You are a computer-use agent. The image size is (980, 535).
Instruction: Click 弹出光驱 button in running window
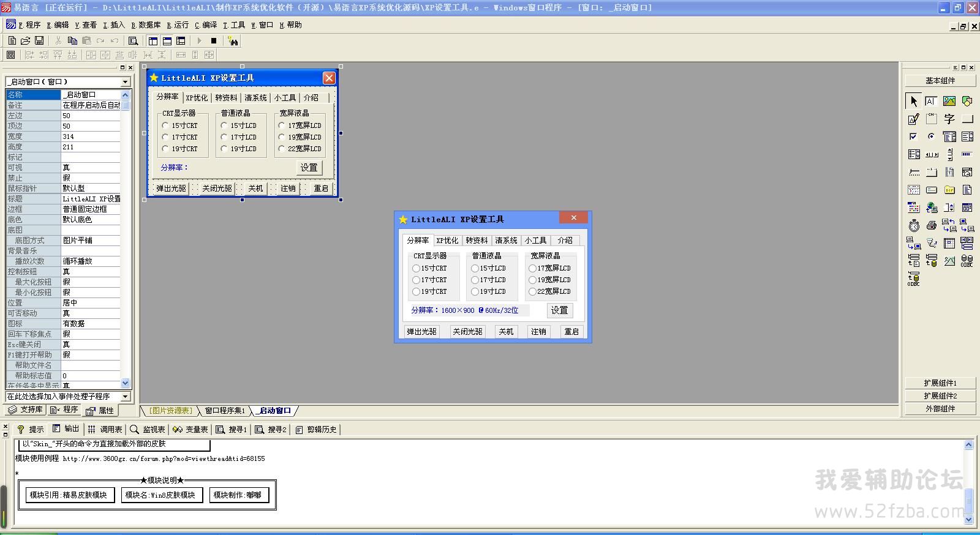(422, 331)
